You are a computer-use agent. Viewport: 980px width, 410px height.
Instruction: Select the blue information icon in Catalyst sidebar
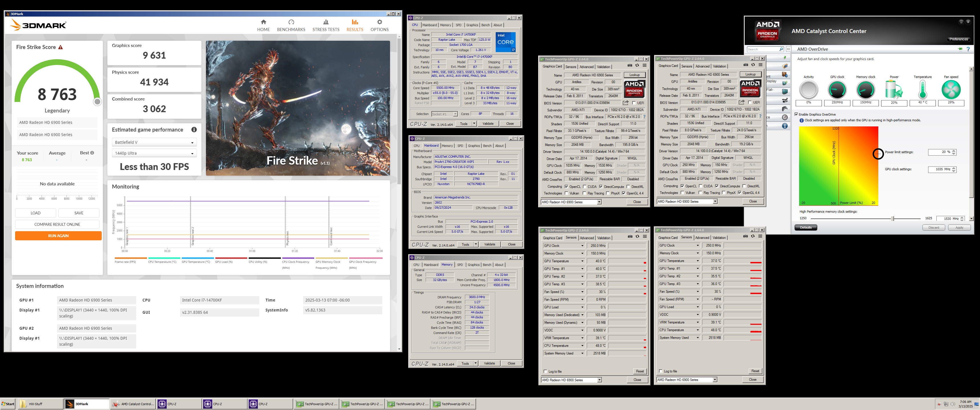(x=785, y=126)
